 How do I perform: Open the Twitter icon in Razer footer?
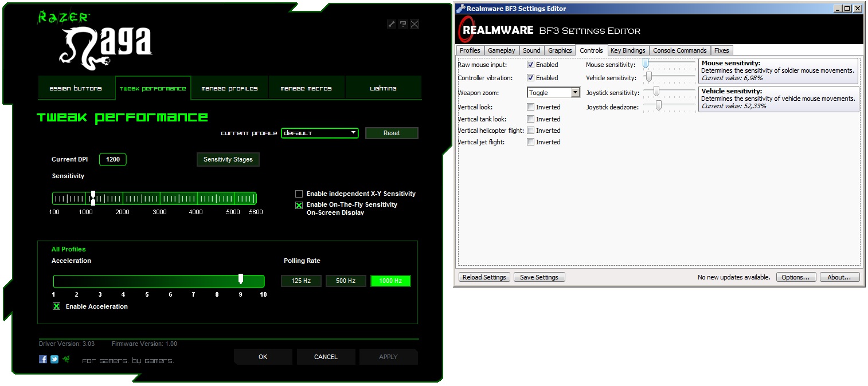click(x=54, y=359)
